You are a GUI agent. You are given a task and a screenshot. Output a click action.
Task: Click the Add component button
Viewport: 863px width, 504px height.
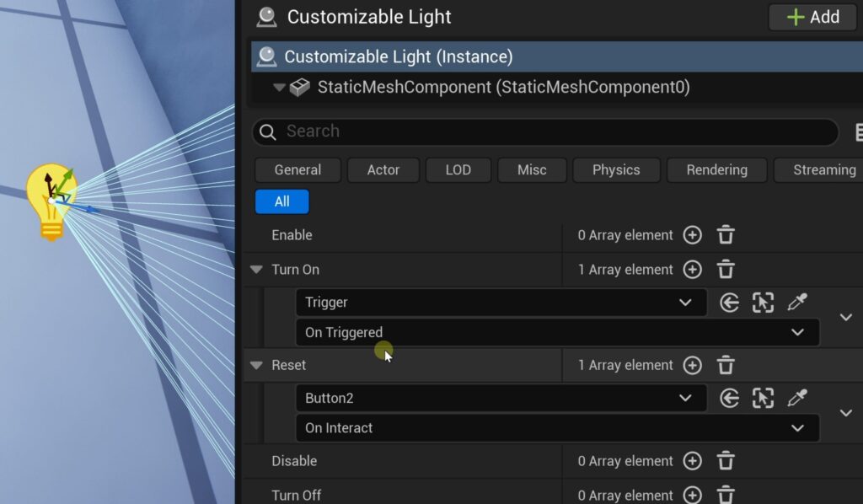point(812,17)
